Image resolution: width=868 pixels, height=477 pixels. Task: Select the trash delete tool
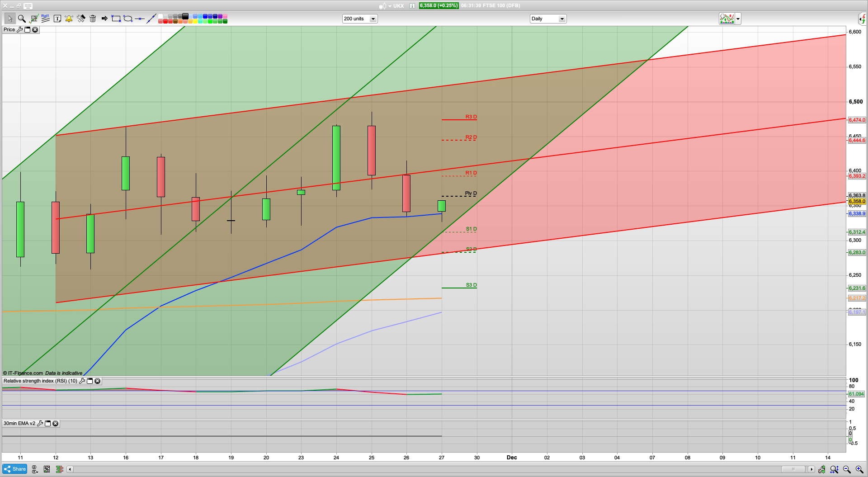[93, 19]
